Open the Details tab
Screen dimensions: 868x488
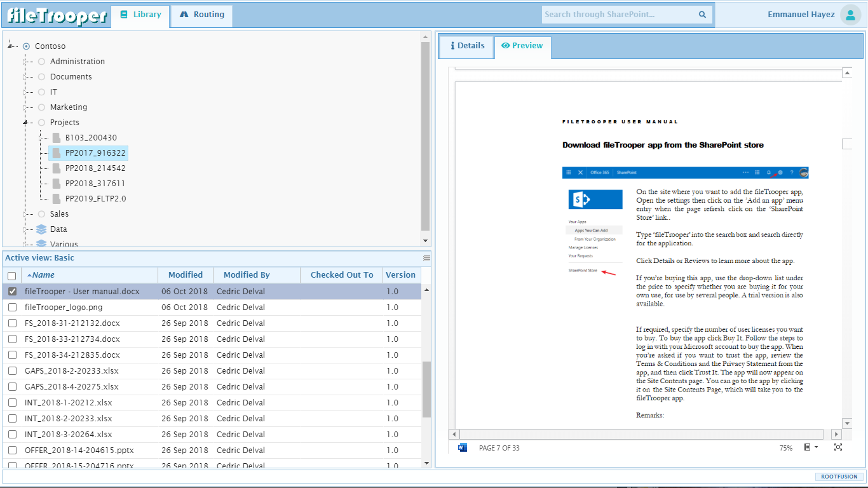[467, 46]
